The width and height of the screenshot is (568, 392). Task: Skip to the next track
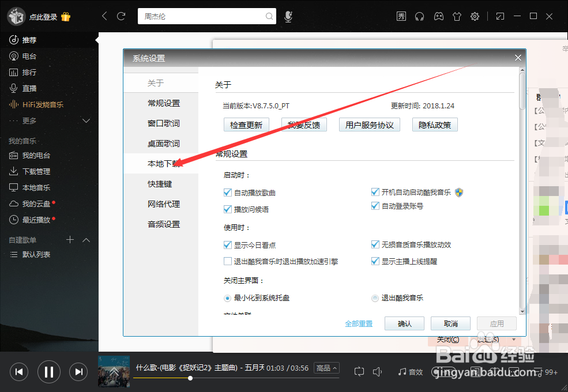78,372
